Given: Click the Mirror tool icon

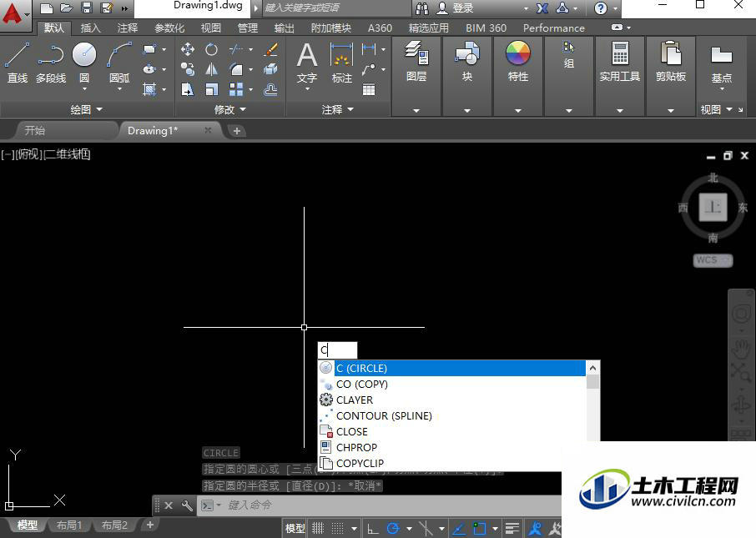Looking at the screenshot, I should tap(211, 69).
